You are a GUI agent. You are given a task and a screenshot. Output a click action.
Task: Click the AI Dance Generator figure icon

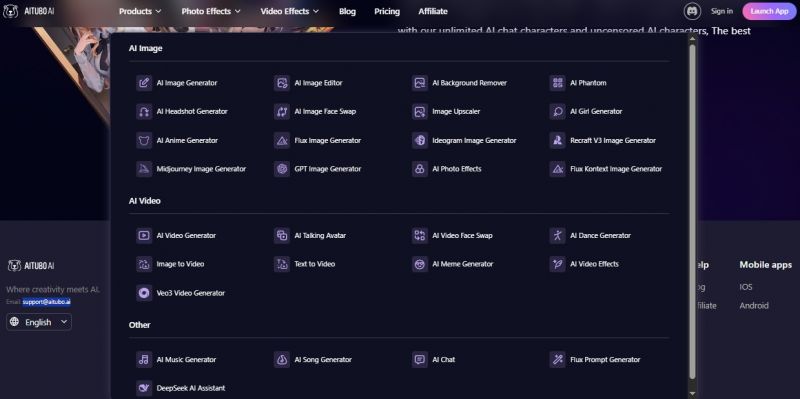pos(557,235)
